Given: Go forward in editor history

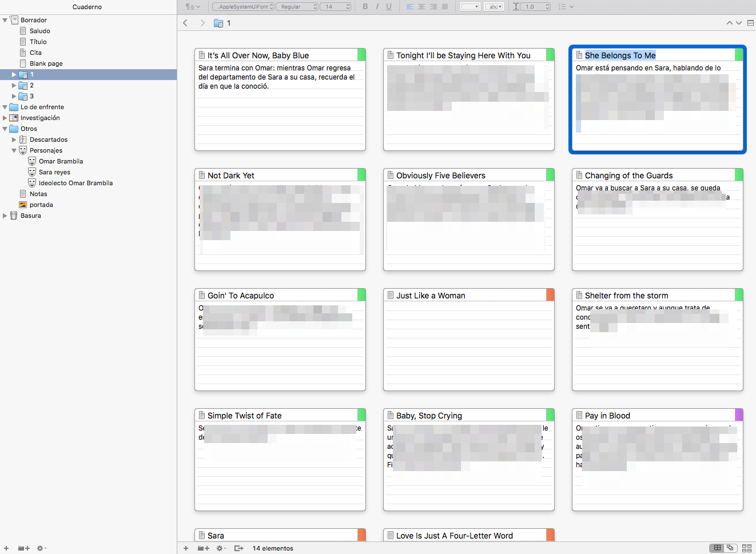Looking at the screenshot, I should (202, 23).
